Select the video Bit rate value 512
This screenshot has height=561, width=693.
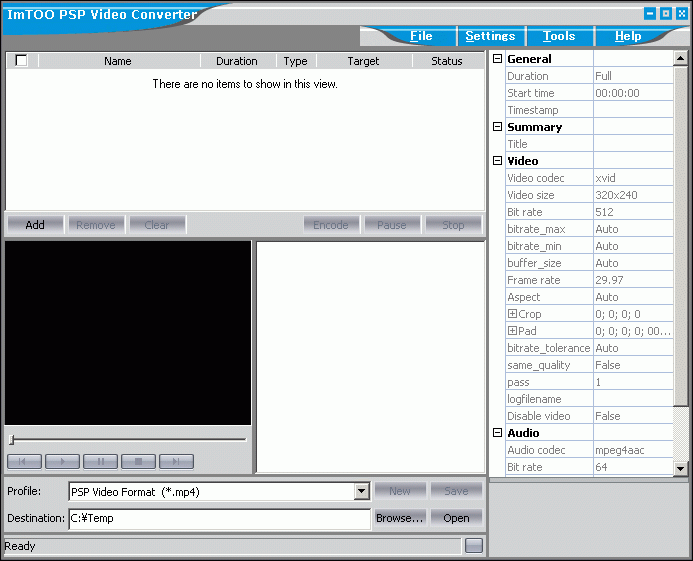[633, 212]
